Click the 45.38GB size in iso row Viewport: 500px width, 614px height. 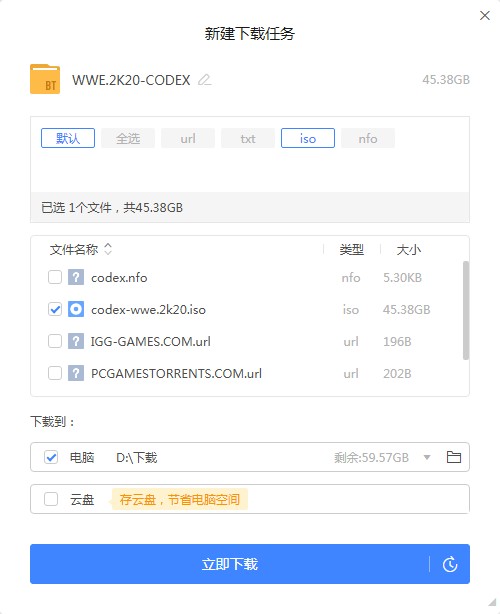tap(406, 310)
